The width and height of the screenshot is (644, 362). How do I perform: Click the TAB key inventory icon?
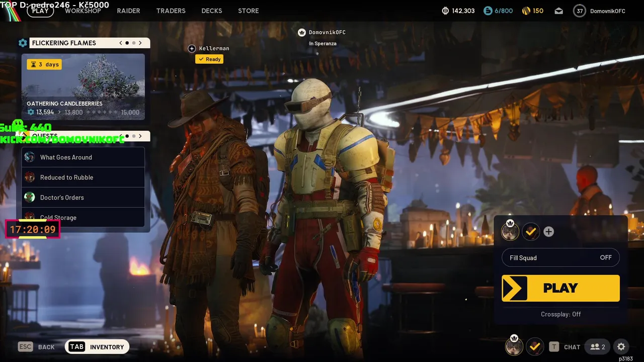(x=76, y=347)
